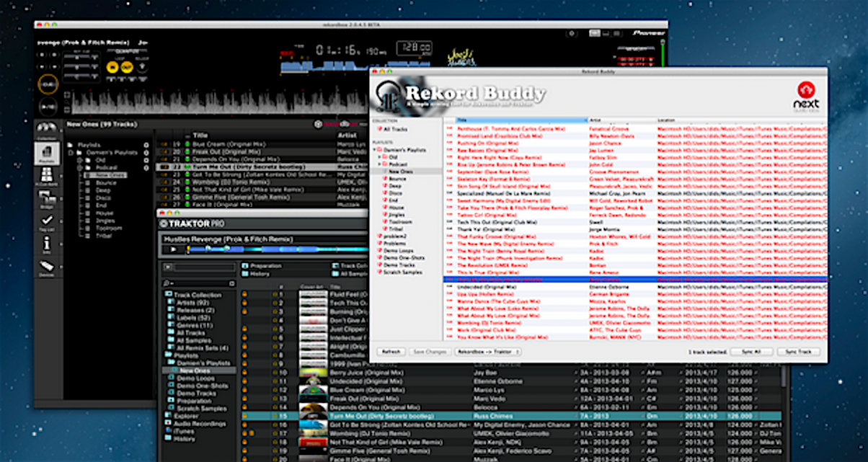Screen dimensions: 868x462
Task: Click the rekordbox logo above track list
Action: click(x=337, y=124)
